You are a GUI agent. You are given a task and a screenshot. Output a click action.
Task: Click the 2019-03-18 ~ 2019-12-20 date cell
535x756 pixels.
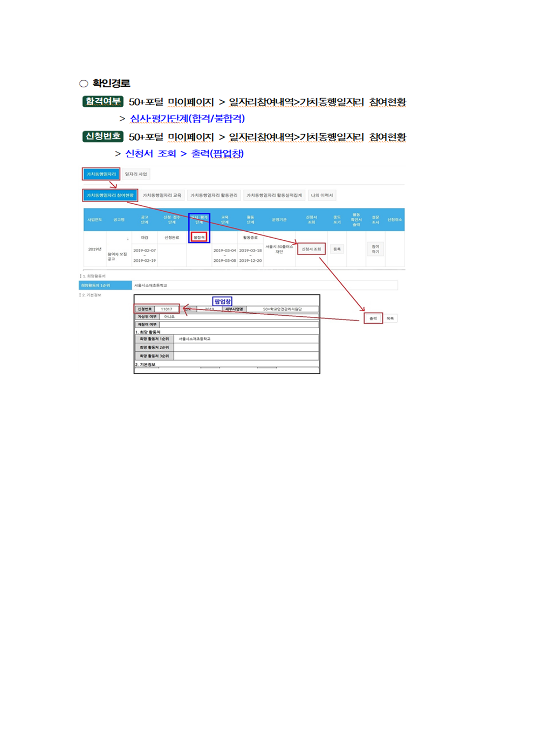(x=251, y=255)
